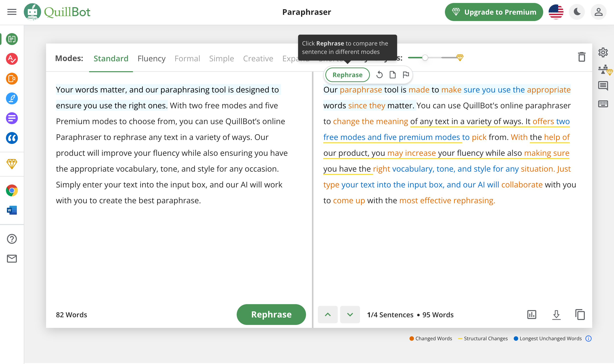Image resolution: width=614 pixels, height=364 pixels.
Task: Toggle dark mode moon icon
Action: (577, 12)
